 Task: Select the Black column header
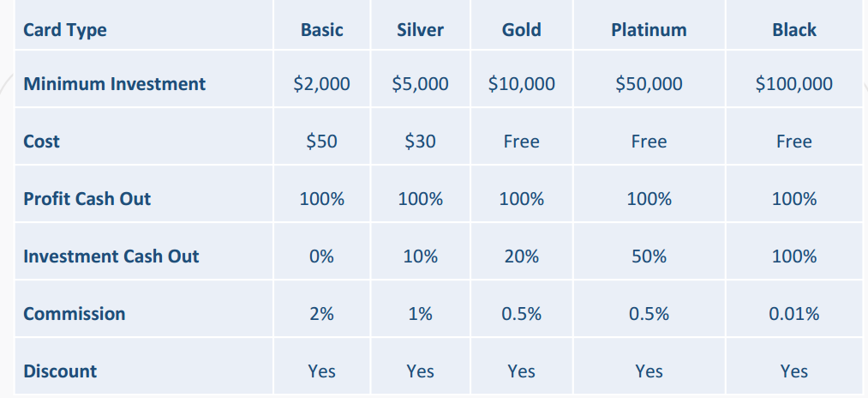click(x=794, y=30)
